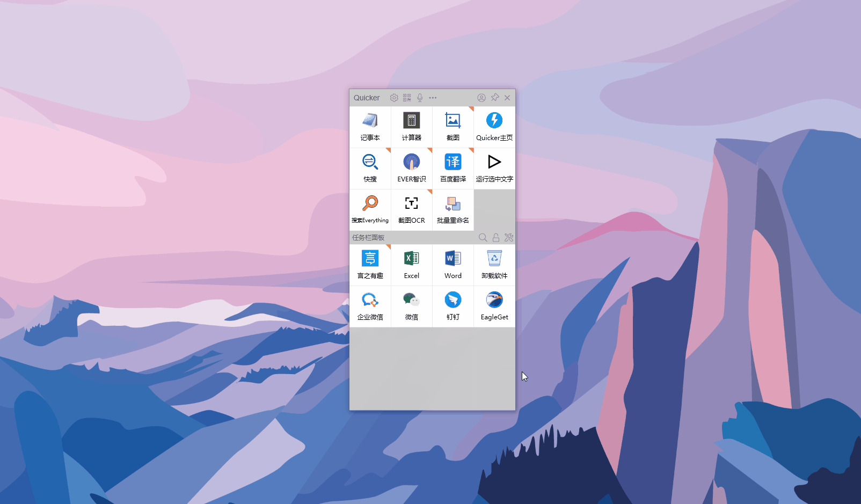This screenshot has height=504, width=861.
Task: Launch 微信 WeChat app
Action: coord(411,306)
